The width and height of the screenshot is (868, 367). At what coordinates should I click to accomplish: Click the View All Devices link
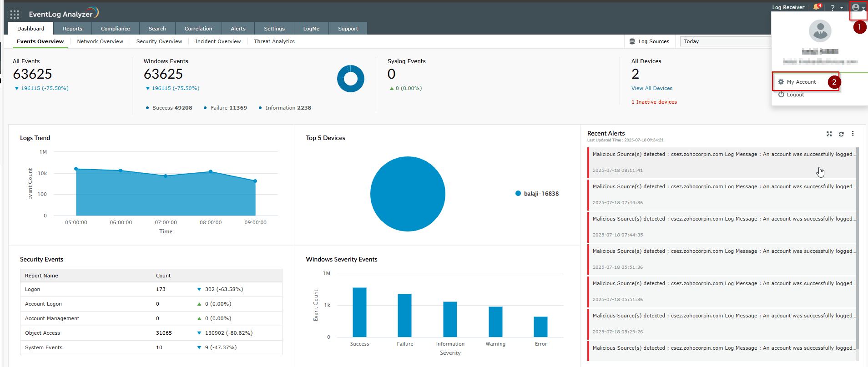click(651, 88)
